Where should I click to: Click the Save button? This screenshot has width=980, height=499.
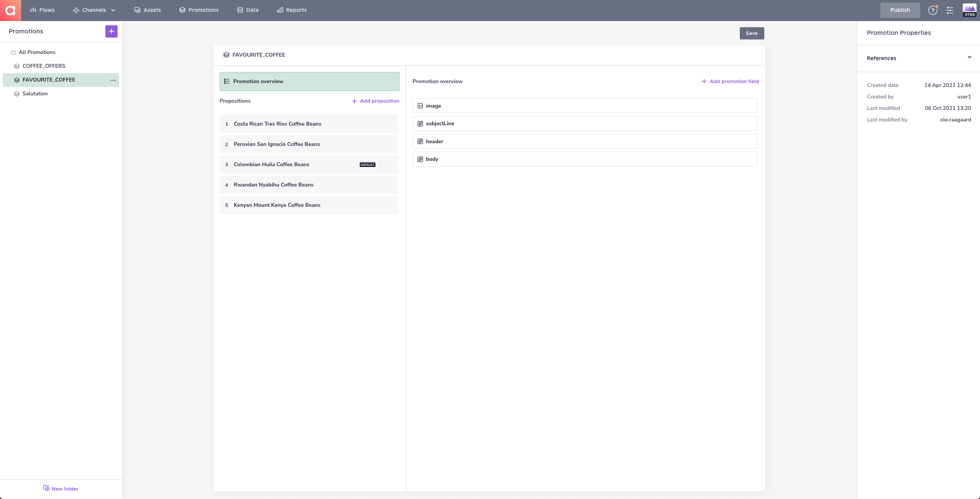752,33
